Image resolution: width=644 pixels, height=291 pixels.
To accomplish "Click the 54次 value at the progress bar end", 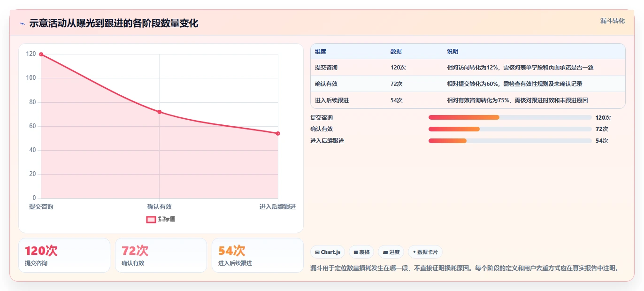I will (602, 141).
